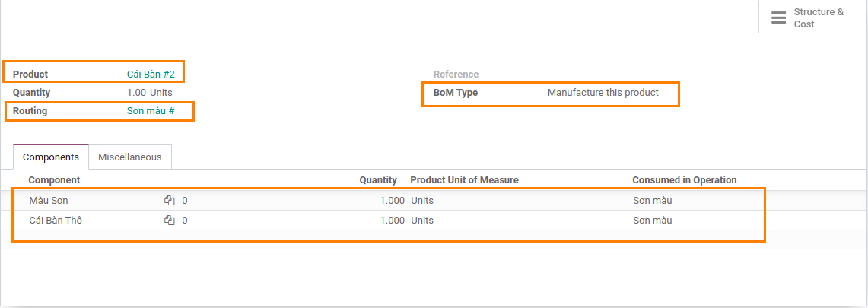
Task: Click the Units cell for Cái Bàn Thô
Action: 422,221
